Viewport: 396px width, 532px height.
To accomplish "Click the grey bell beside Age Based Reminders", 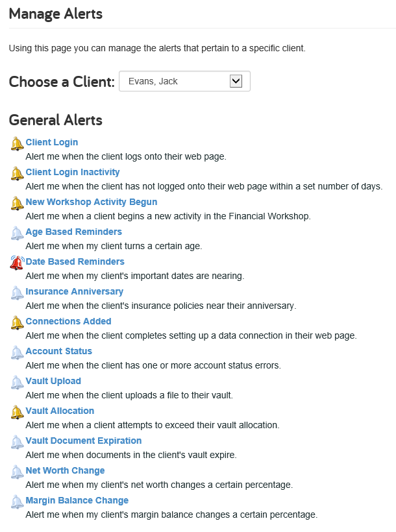I will (x=17, y=233).
